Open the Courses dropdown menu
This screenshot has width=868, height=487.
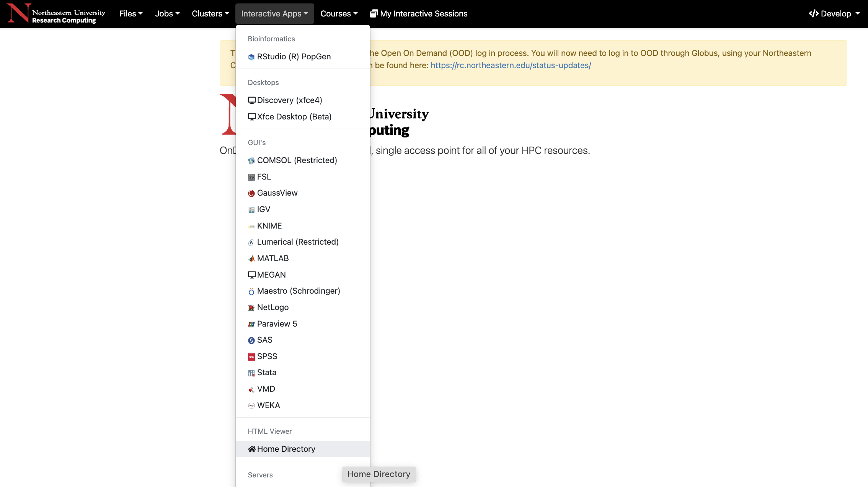[x=339, y=14]
